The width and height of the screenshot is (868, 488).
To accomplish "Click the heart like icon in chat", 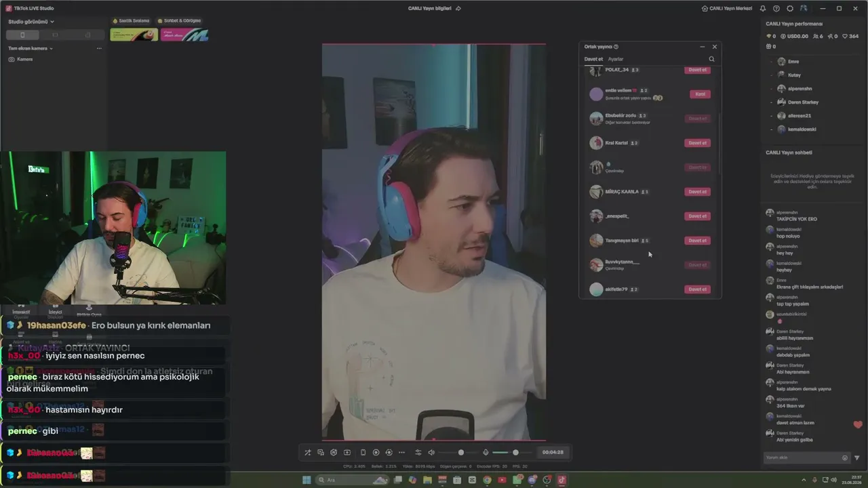I will 858,425.
